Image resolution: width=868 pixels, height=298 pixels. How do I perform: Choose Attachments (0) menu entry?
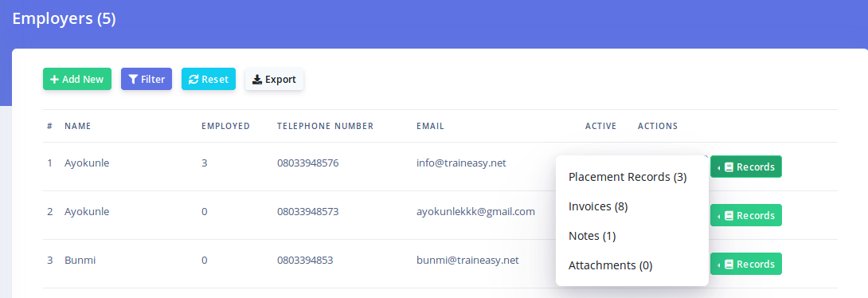(610, 265)
